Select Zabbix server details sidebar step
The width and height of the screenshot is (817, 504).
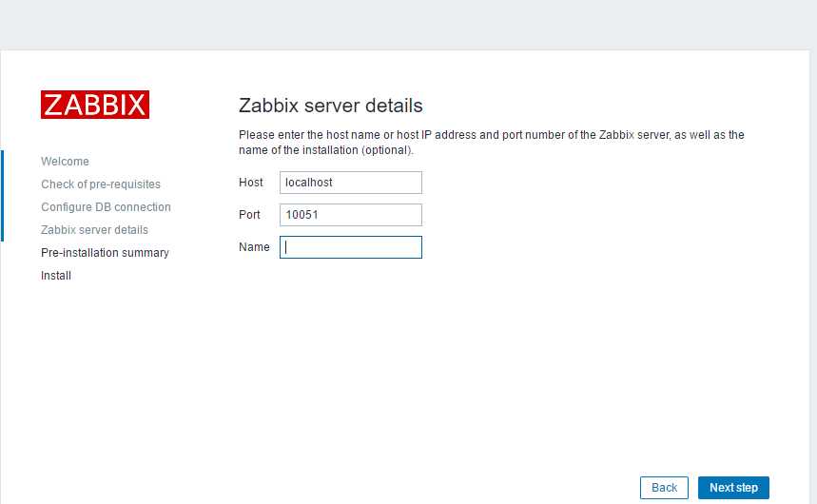94,230
